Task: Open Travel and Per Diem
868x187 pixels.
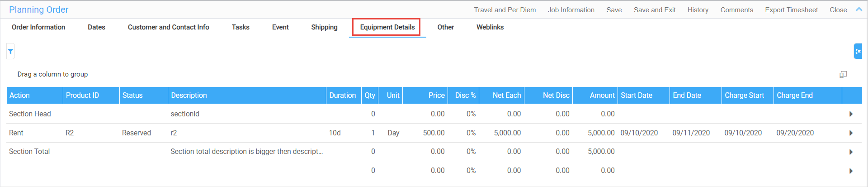Action: 505,10
